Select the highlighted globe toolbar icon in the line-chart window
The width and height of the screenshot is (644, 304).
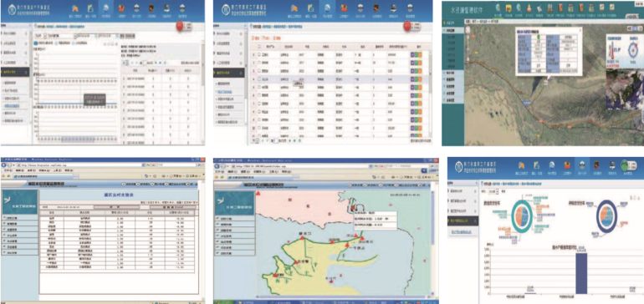coord(106,8)
